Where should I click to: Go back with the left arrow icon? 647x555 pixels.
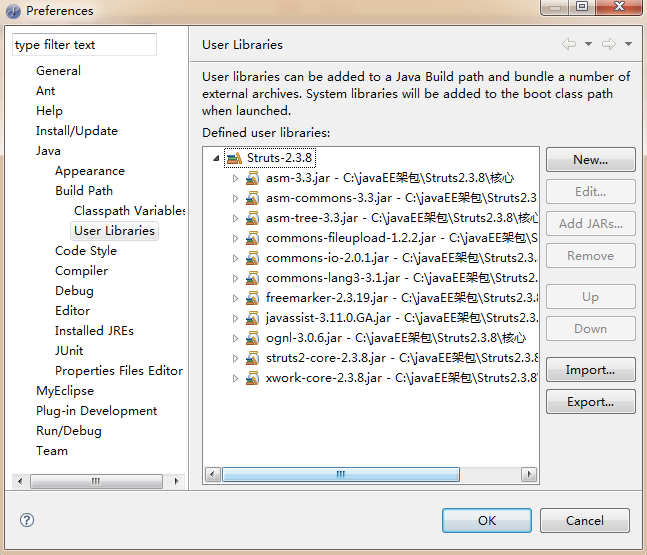[x=569, y=44]
